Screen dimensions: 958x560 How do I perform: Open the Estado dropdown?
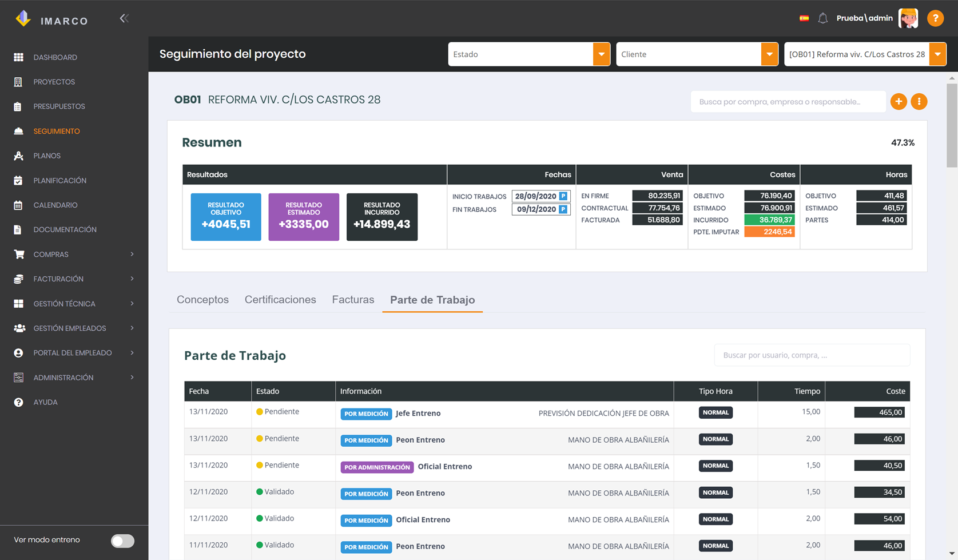(x=529, y=54)
